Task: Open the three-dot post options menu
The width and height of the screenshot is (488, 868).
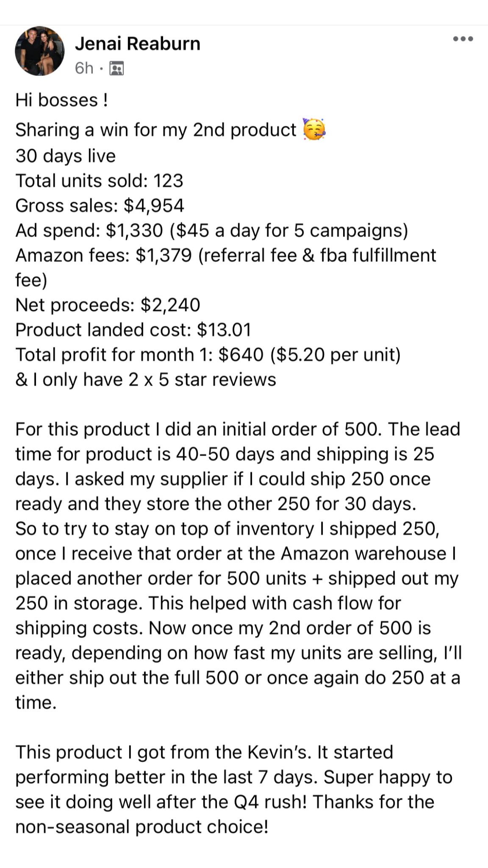Action: [463, 39]
